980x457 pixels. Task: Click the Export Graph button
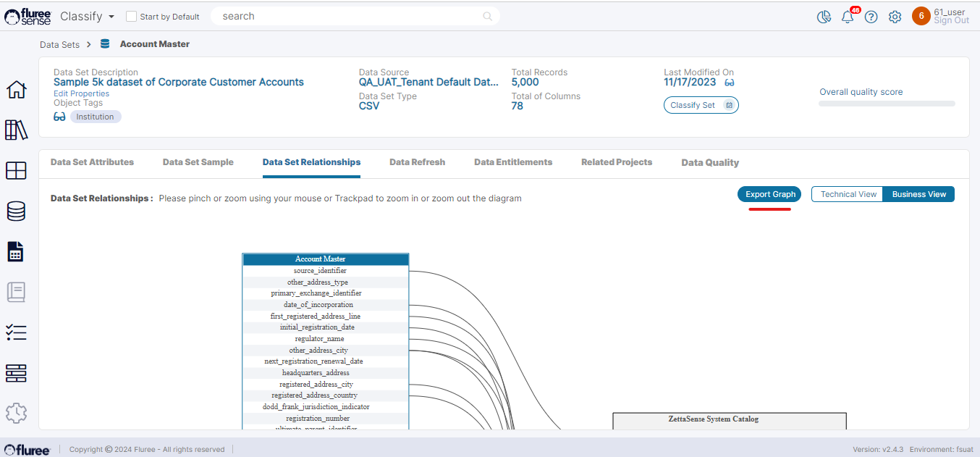[770, 194]
